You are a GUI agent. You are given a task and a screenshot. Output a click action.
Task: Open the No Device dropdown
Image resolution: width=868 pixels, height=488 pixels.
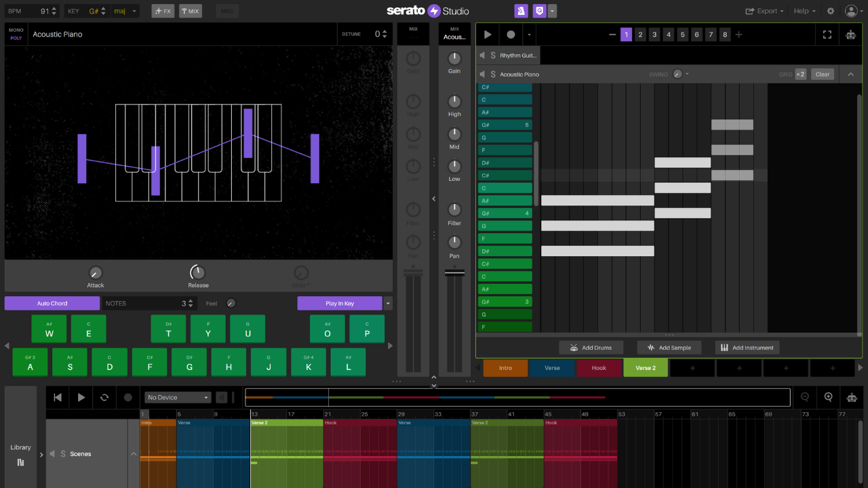pos(178,397)
